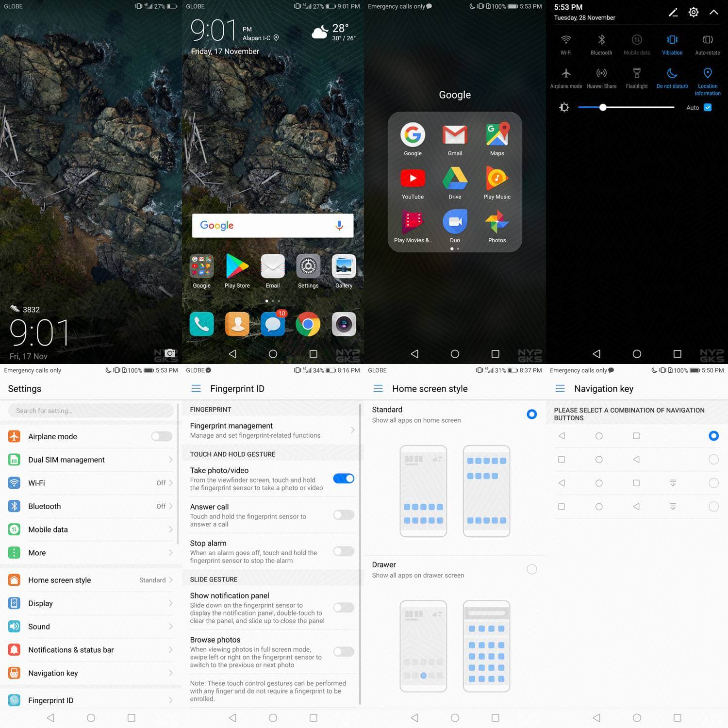This screenshot has width=728, height=728.
Task: Toggle Airplane mode switch in Settings
Action: click(x=162, y=436)
